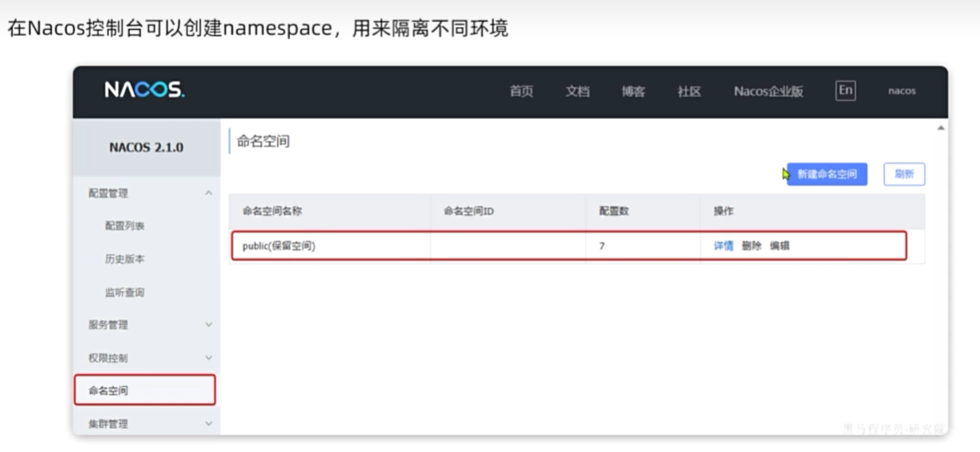This screenshot has height=452, width=980.
Task: Open 监听查询 in the sidebar
Action: point(125,292)
